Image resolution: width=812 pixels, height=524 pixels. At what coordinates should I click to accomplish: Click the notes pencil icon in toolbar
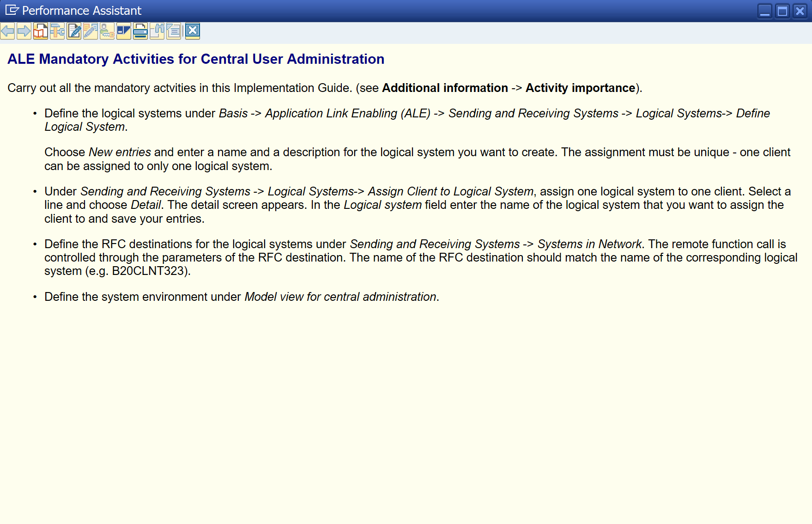coord(91,31)
